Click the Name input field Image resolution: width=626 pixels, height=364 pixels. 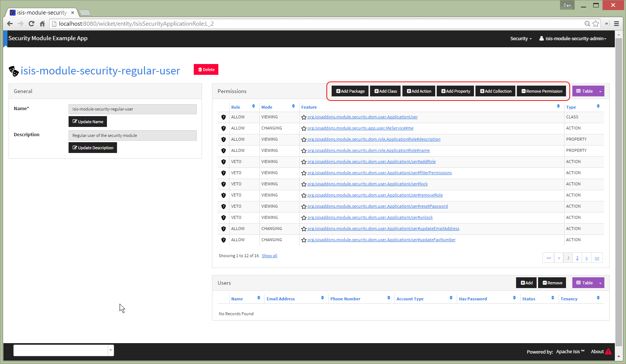pos(133,109)
